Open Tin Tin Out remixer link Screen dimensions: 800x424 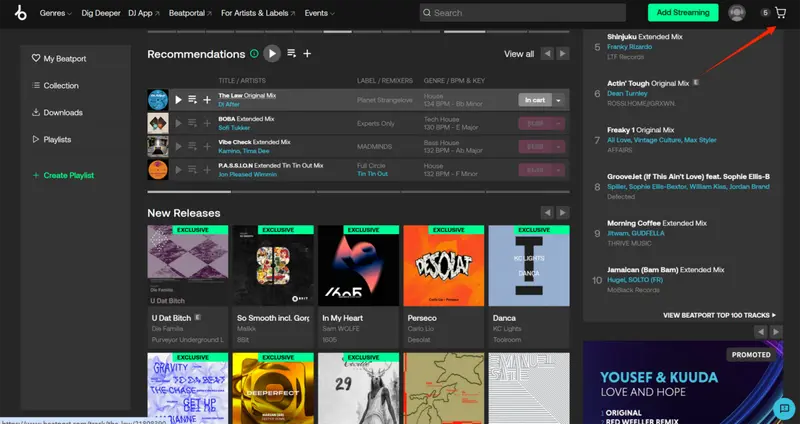pyautogui.click(x=372, y=174)
